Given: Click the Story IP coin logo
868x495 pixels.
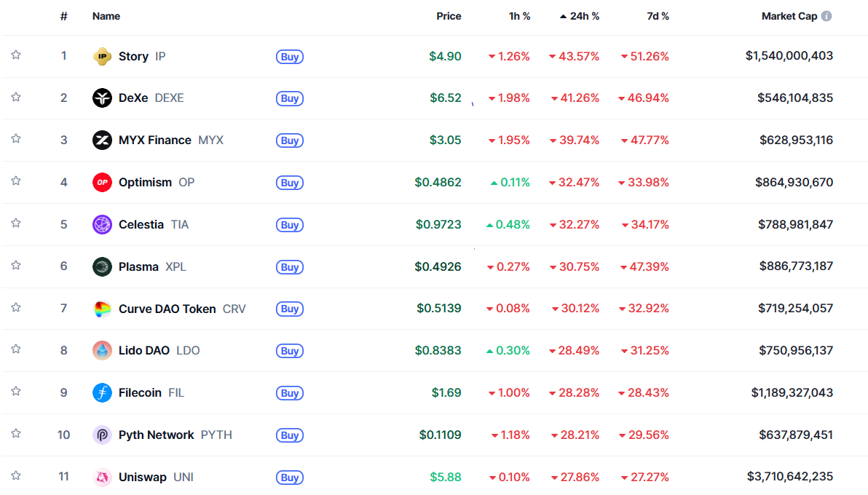Looking at the screenshot, I should [102, 56].
